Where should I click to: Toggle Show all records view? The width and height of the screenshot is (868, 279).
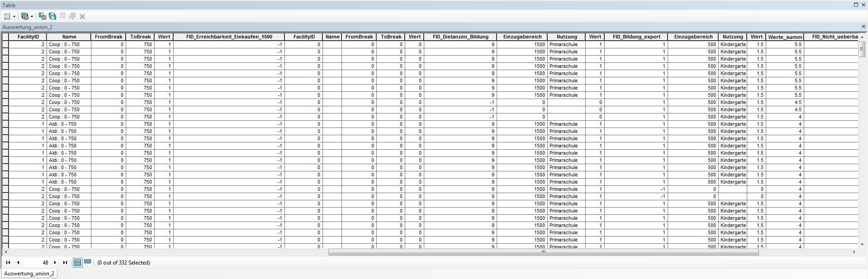pyautogui.click(x=78, y=262)
